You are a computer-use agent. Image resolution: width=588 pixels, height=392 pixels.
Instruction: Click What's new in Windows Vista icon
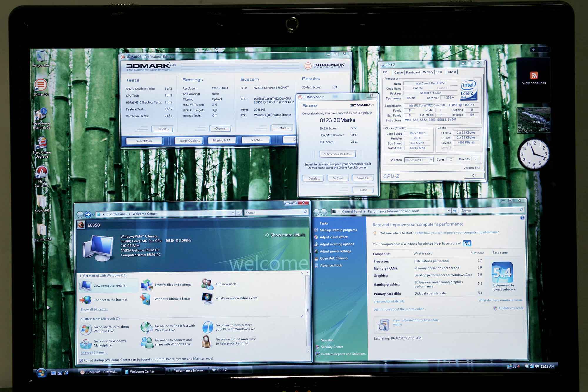pos(207,298)
